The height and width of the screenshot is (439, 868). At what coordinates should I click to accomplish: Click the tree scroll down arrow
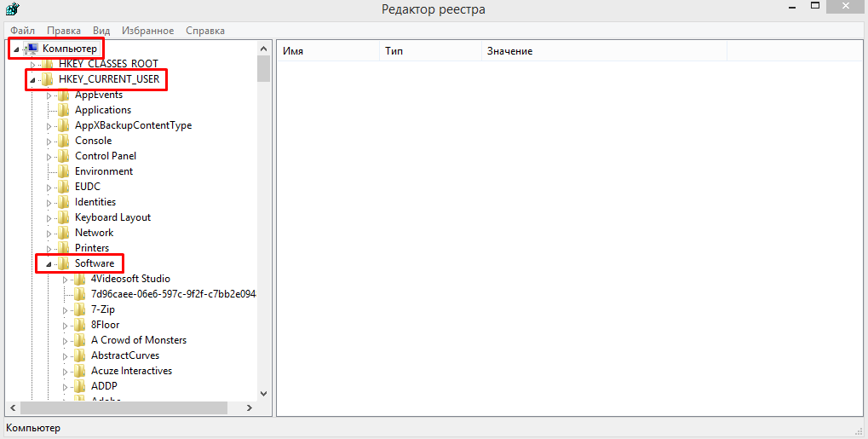(263, 394)
